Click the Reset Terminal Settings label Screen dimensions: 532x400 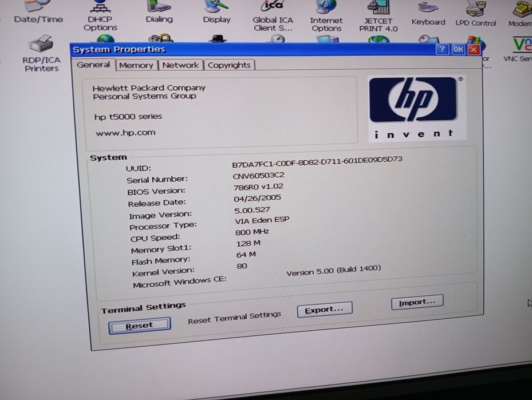pyautogui.click(x=234, y=318)
